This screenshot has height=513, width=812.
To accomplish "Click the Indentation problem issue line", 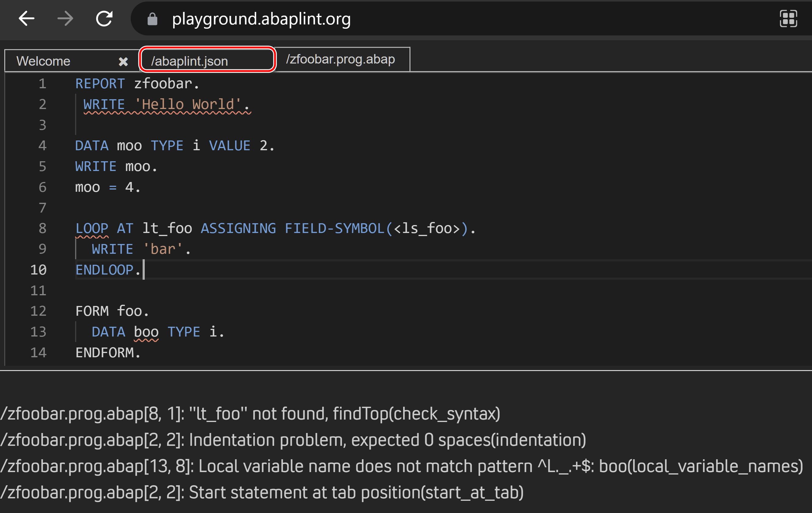I will [293, 440].
